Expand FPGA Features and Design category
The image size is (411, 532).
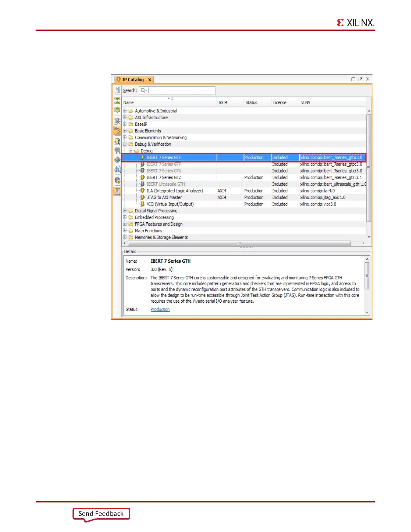(125, 224)
